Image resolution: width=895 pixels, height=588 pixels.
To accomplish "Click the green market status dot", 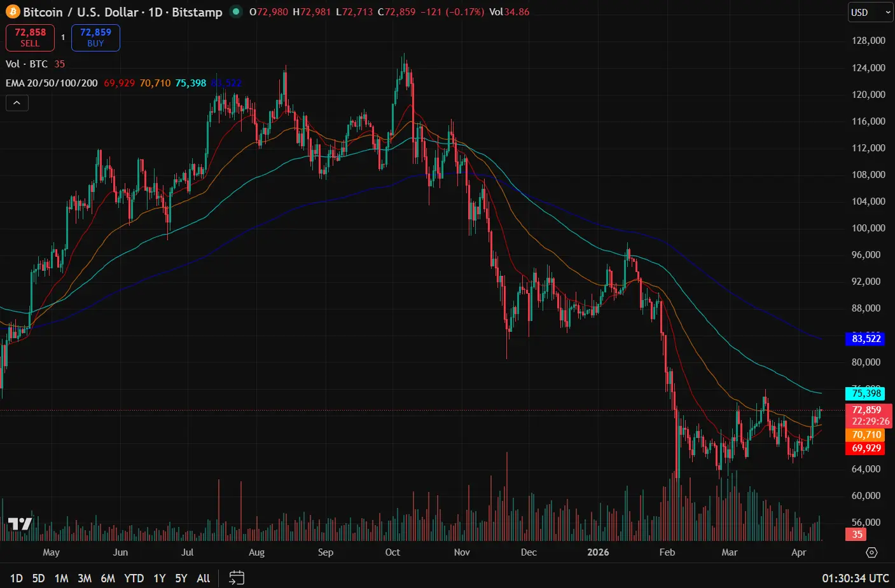I will coord(235,11).
